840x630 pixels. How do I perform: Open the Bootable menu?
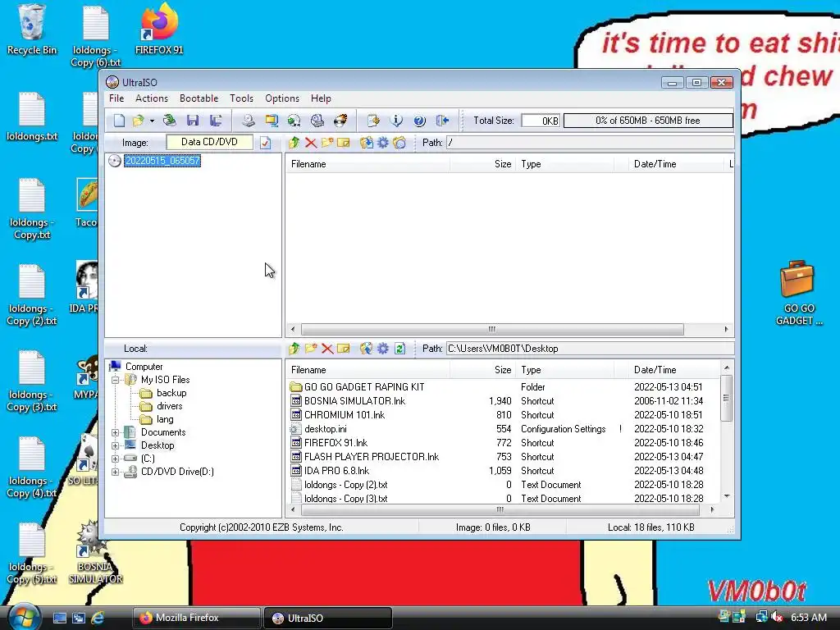(199, 98)
